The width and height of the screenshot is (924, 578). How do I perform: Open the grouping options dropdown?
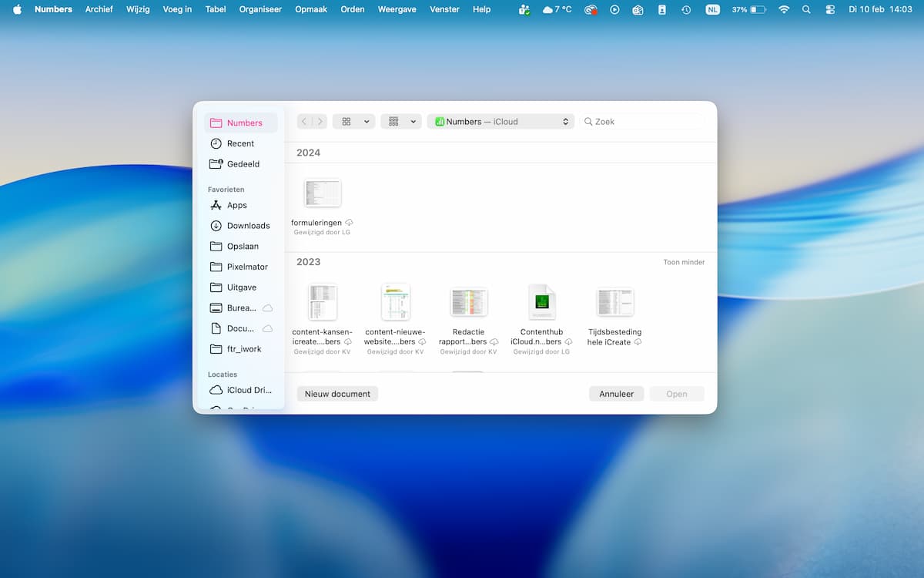[x=400, y=122]
